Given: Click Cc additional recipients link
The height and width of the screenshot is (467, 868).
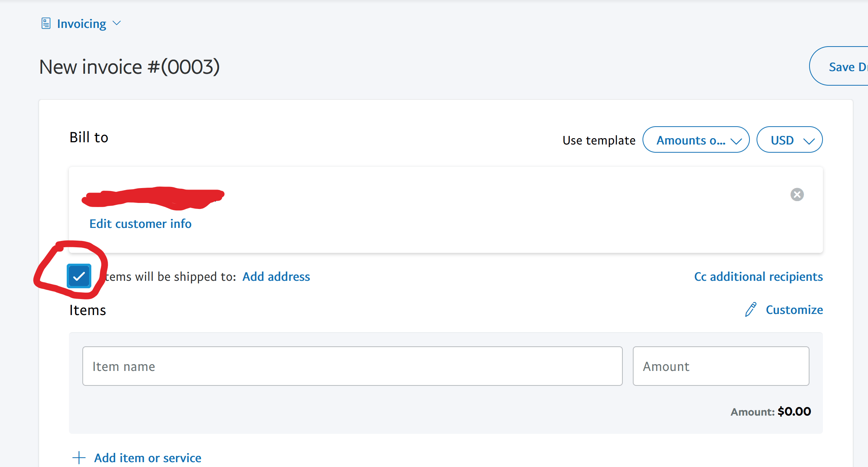Looking at the screenshot, I should point(758,277).
